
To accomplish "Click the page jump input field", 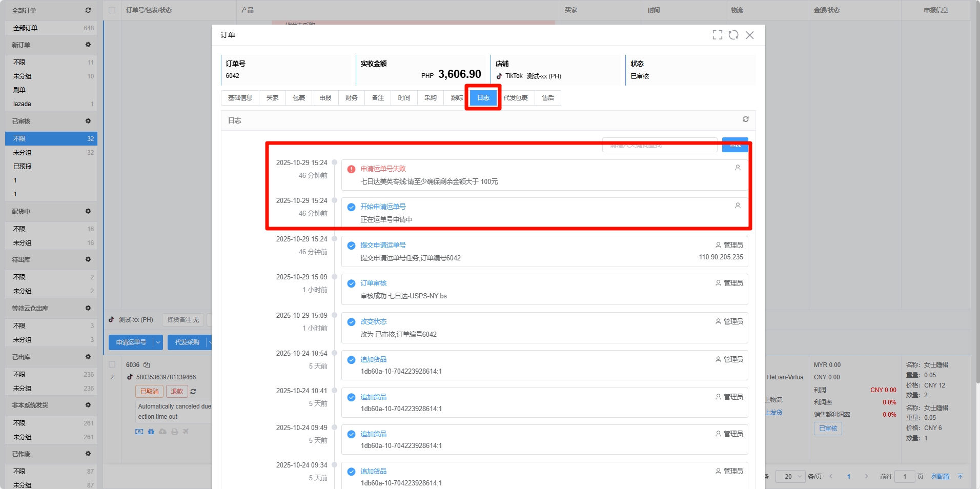I will coord(904,477).
